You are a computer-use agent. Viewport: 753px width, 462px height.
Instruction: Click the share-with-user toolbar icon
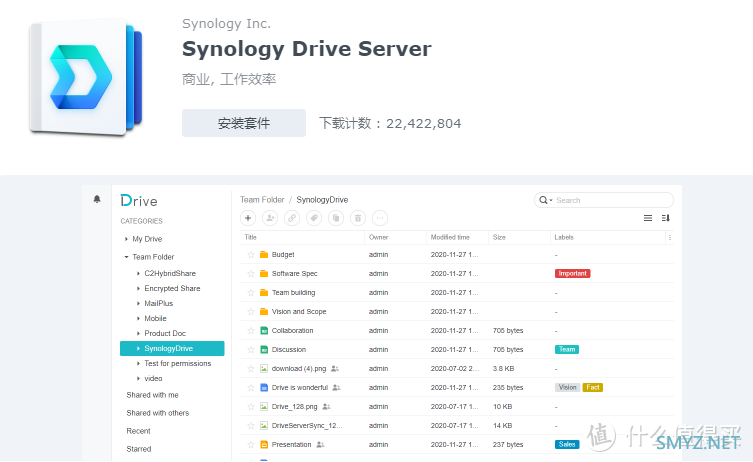click(270, 218)
